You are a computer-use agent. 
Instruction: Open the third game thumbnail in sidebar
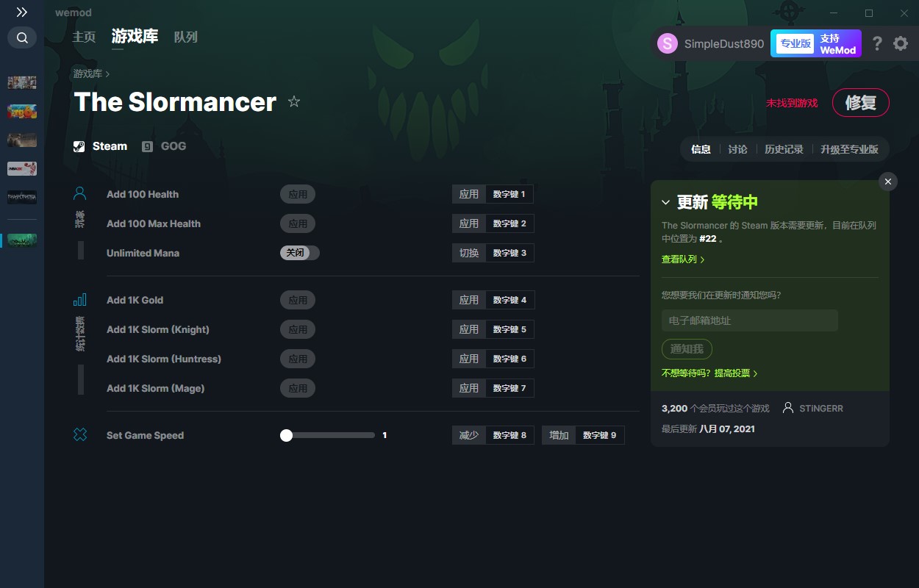(22, 140)
